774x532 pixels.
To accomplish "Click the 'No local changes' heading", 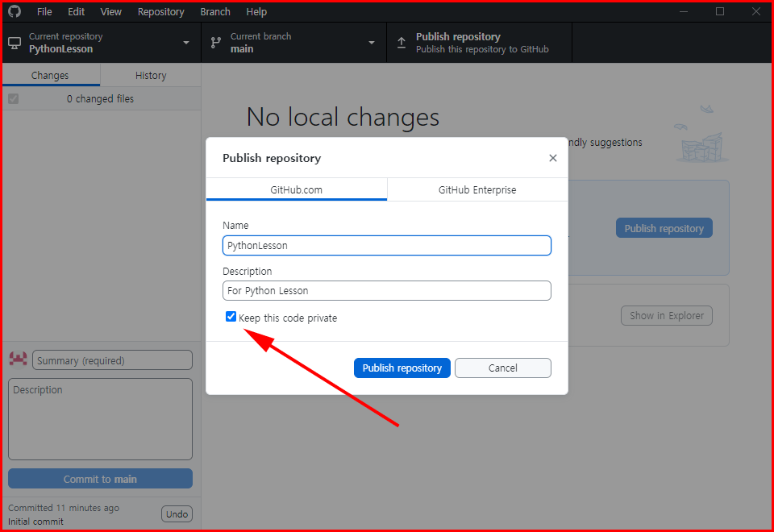I will coord(343,117).
